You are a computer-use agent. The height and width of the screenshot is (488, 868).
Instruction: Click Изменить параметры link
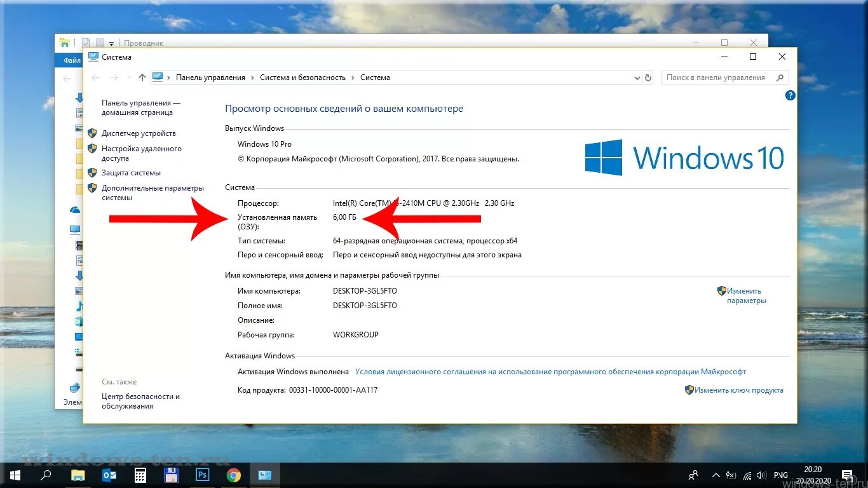click(x=747, y=295)
